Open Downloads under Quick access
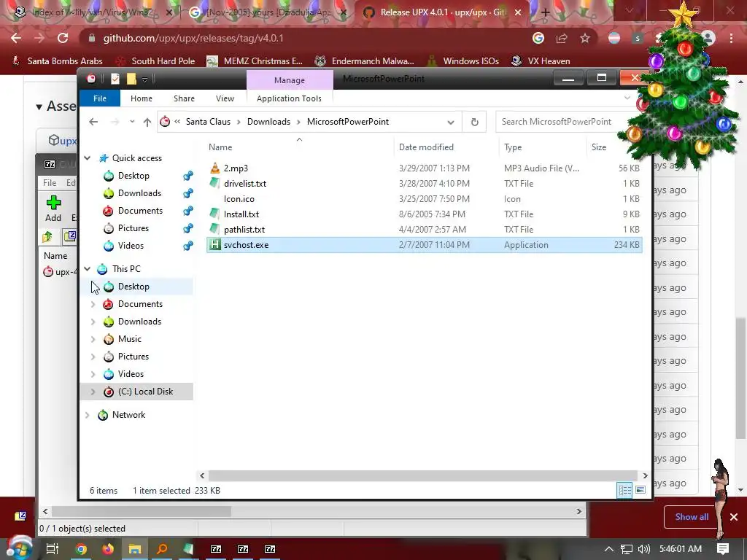 click(139, 192)
